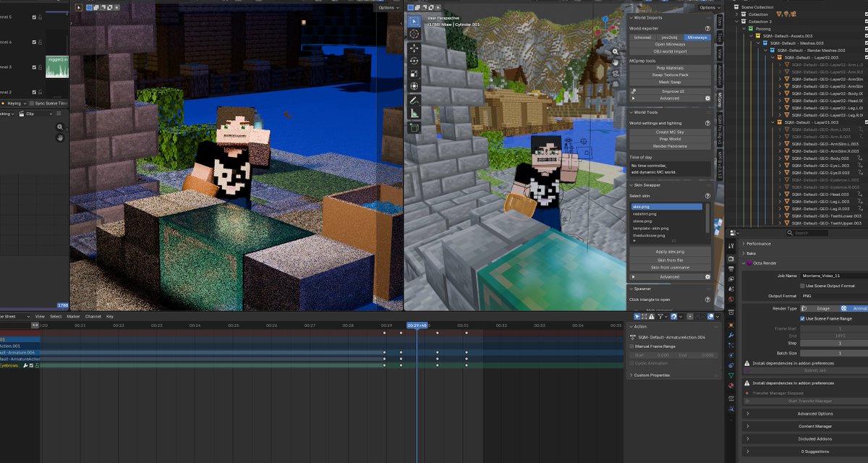Collapse the World Imports panel
Image resolution: width=868 pixels, height=463 pixels.
point(629,17)
